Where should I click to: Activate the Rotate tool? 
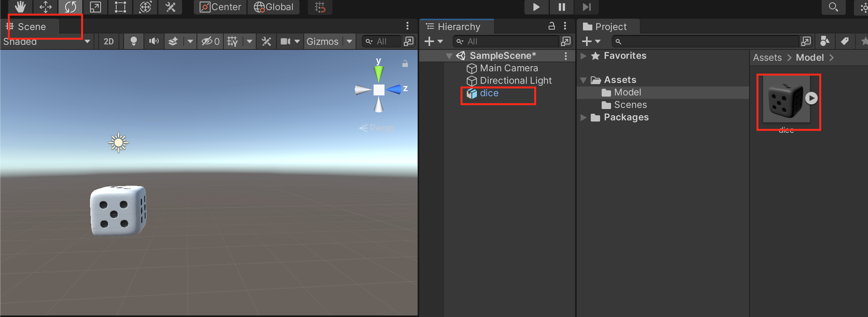tap(71, 7)
